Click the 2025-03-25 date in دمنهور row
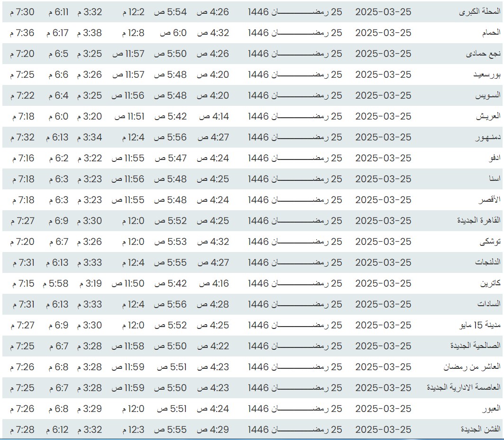This screenshot has width=504, height=440. click(383, 138)
